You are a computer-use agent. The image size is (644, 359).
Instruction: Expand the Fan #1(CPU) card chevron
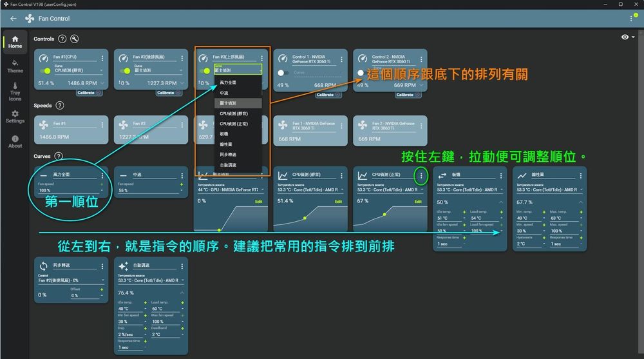102,83
